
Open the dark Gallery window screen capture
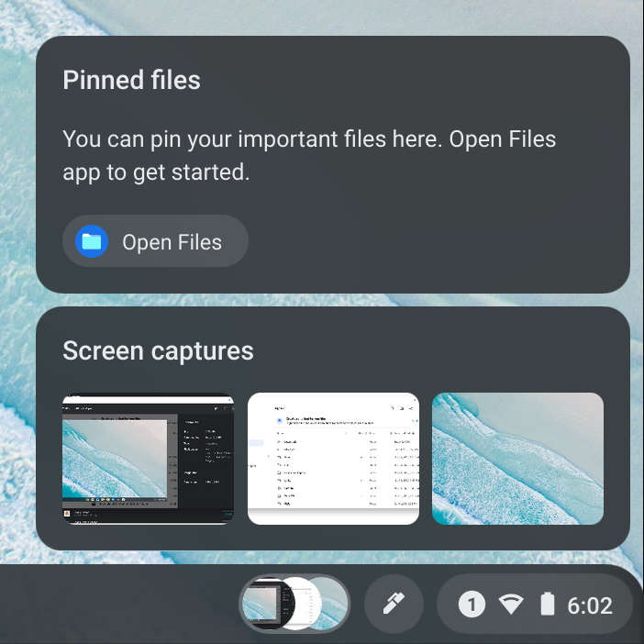click(x=148, y=459)
